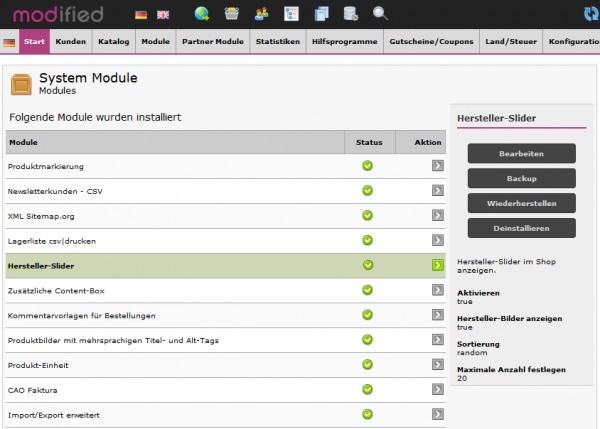The height and width of the screenshot is (429, 600).
Task: Toggle green status of Produktmarkierung module
Action: click(368, 165)
